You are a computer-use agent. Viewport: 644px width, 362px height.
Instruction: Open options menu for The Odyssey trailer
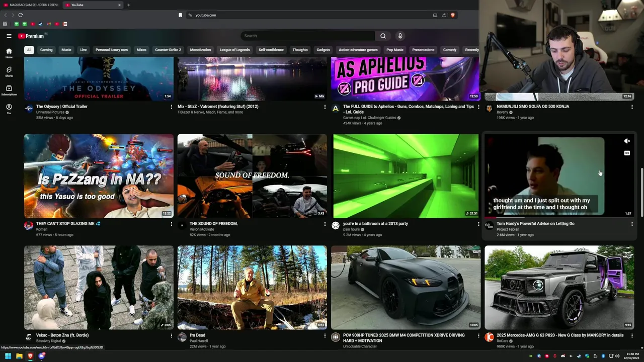click(x=171, y=107)
